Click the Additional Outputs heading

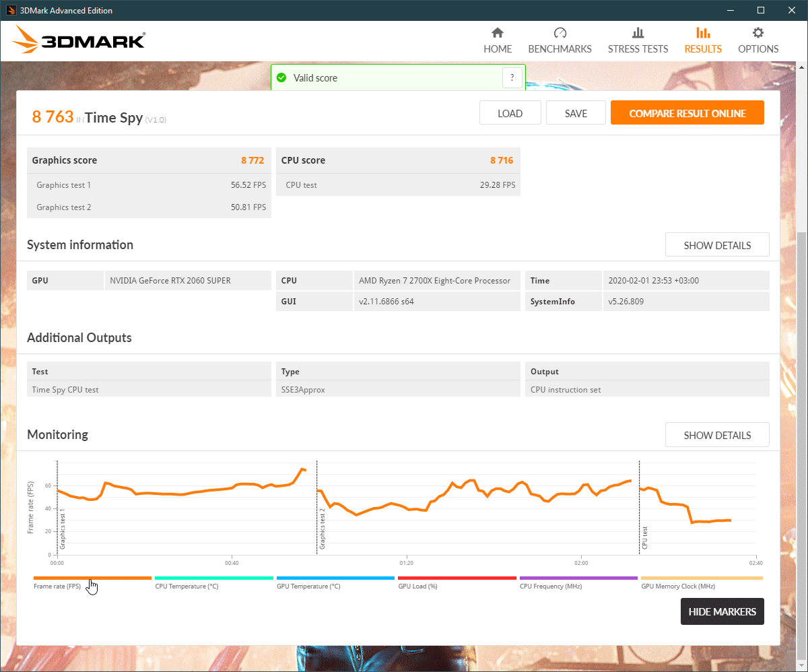tap(79, 338)
